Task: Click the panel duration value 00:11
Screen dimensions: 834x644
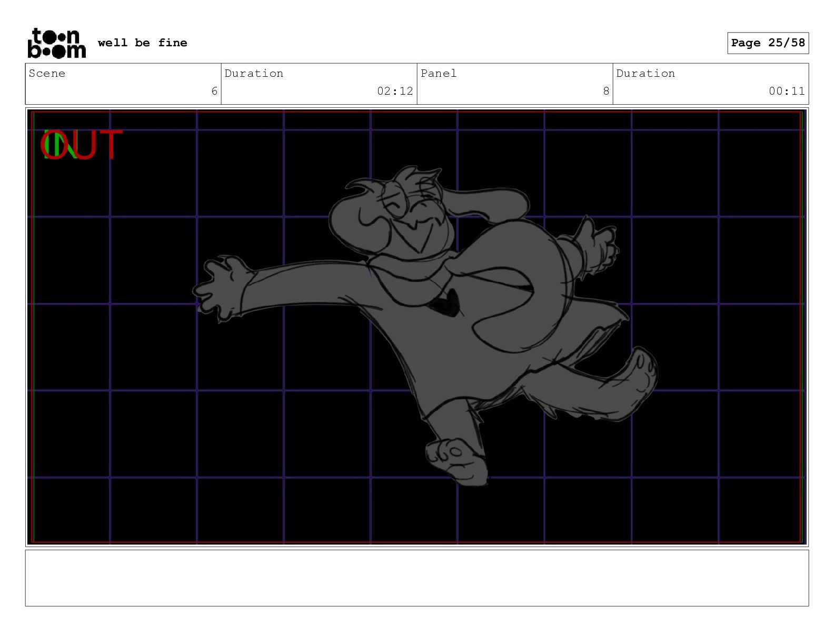Action: pos(787,91)
